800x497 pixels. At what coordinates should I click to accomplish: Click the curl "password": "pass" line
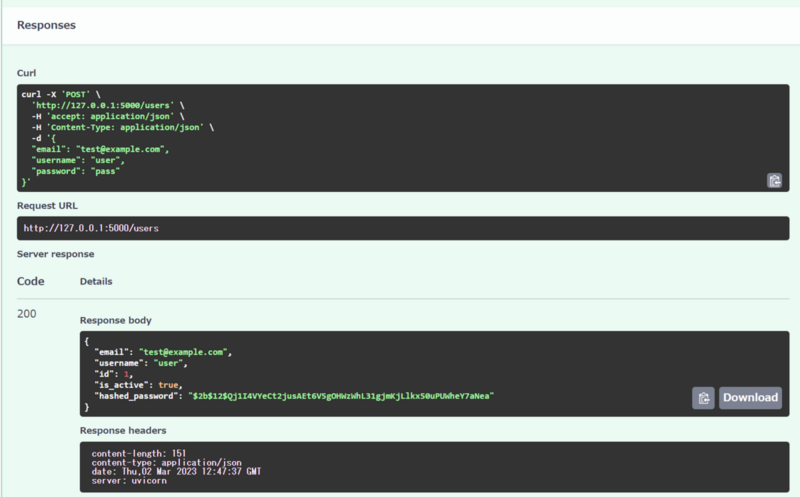tap(76, 171)
